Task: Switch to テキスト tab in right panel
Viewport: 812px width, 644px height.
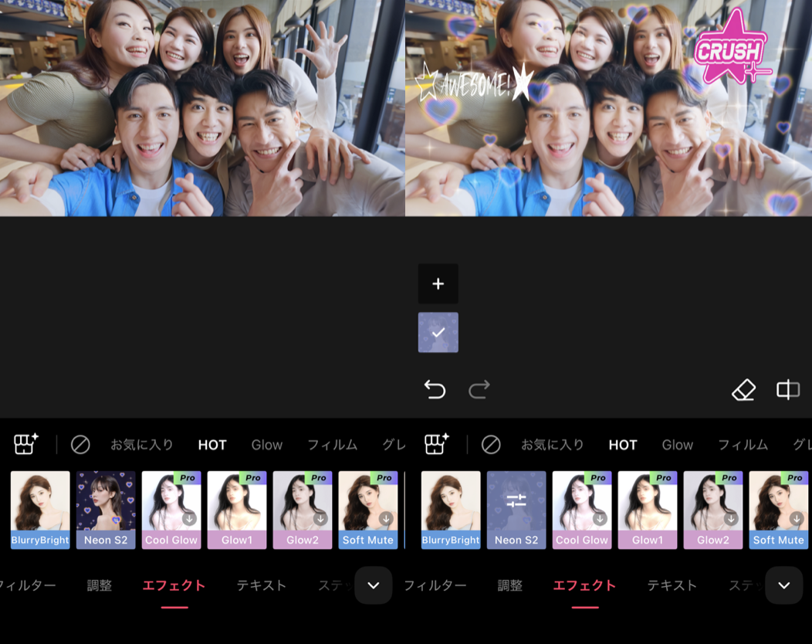Action: coord(672,585)
